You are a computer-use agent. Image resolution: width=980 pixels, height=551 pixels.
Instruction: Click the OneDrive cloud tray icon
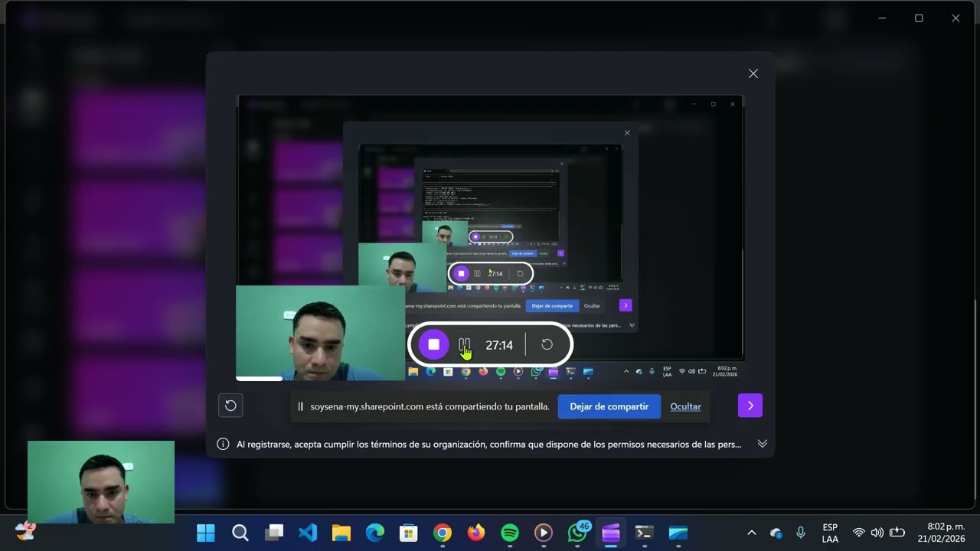[776, 533]
